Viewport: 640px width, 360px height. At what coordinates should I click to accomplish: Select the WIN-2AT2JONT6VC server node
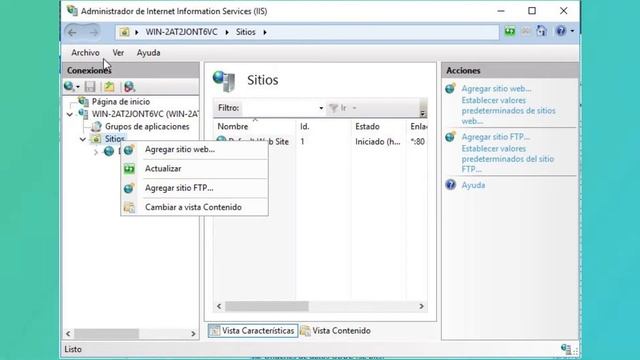[x=145, y=114]
